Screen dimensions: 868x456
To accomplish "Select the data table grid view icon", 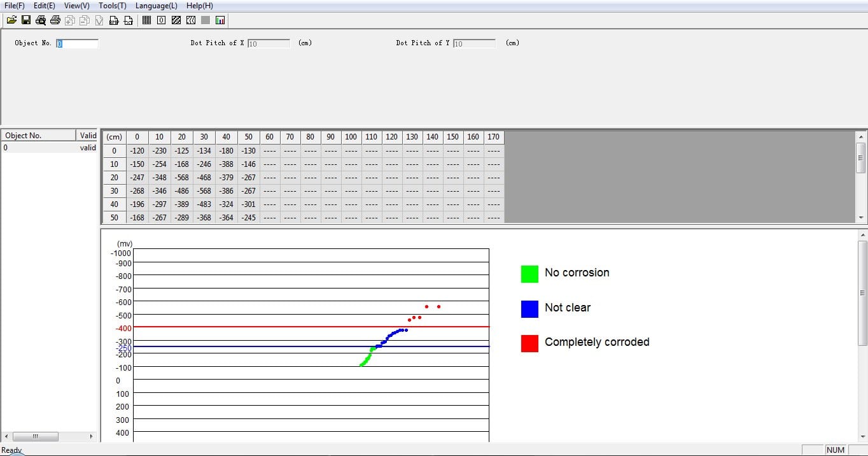I will tap(147, 20).
